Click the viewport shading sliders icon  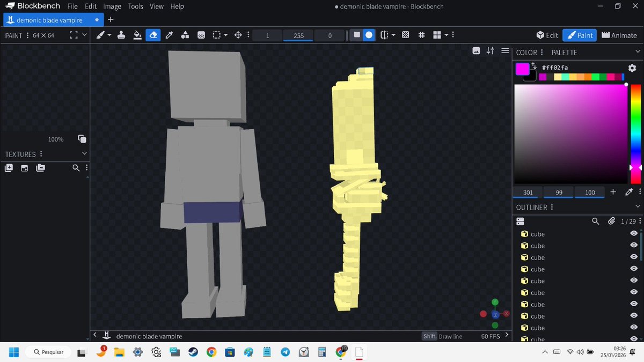491,51
